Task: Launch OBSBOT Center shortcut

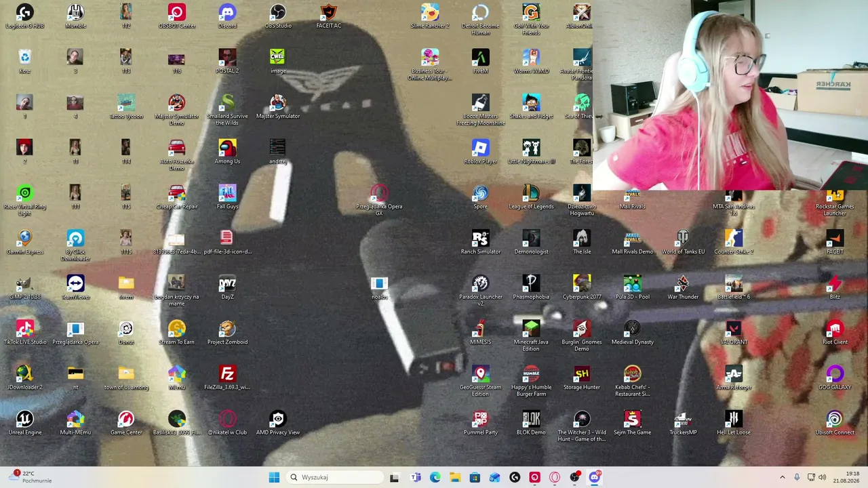Action: pos(176,17)
